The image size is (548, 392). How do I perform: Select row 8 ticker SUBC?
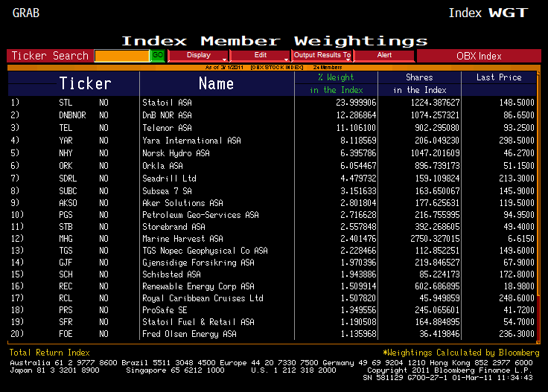pyautogui.click(x=68, y=191)
